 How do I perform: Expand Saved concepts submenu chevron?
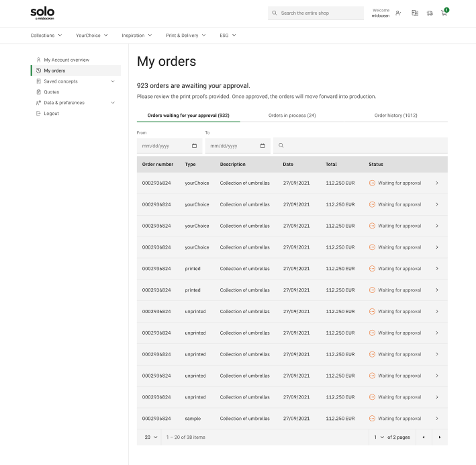113,81
